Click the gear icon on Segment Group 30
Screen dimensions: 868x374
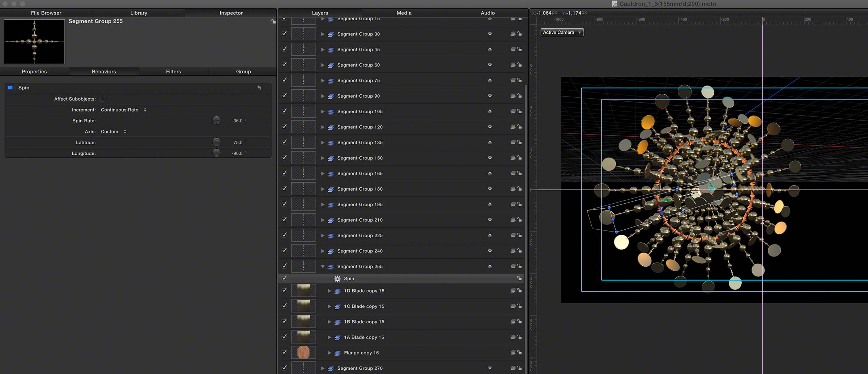[x=490, y=34]
